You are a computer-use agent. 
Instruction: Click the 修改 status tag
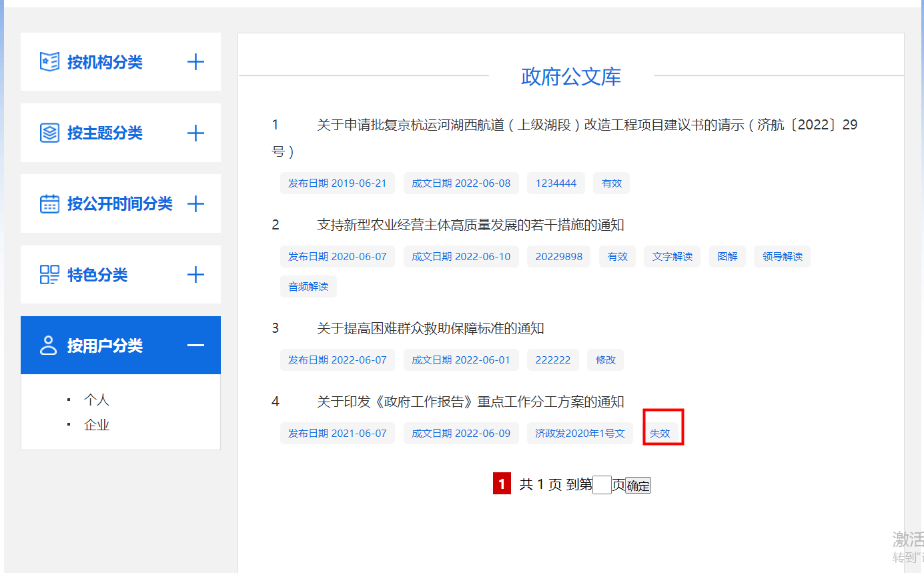pyautogui.click(x=606, y=360)
